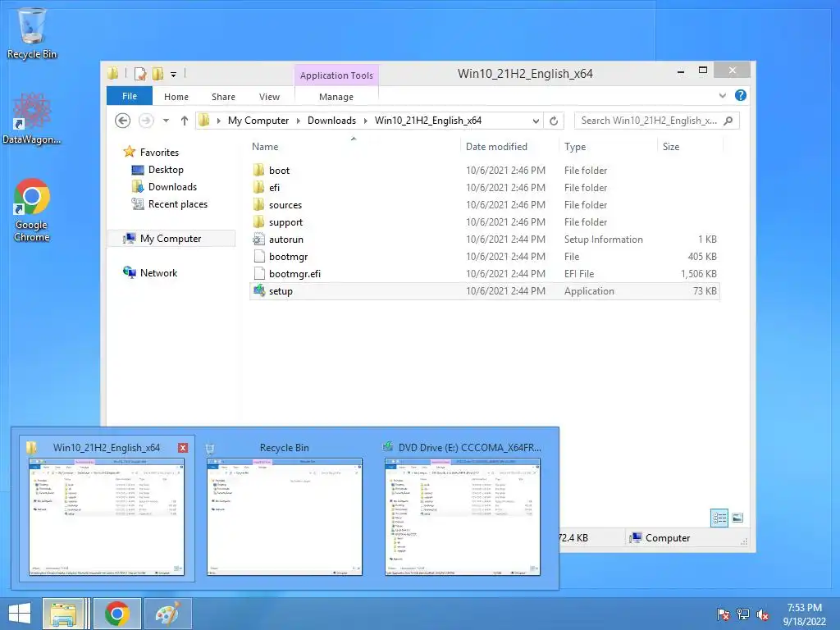Screen dimensions: 840x630
Task: Select the boot folder icon
Action: tap(258, 171)
